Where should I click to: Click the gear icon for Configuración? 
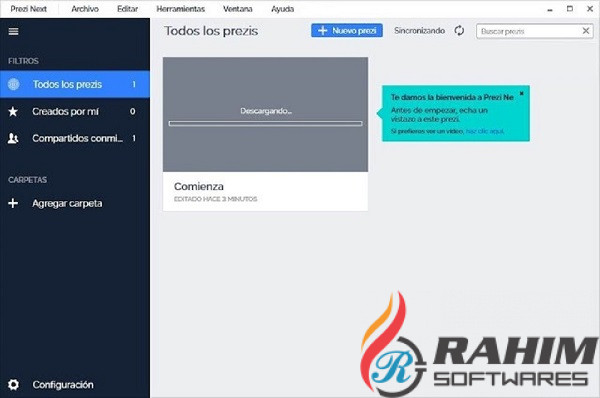(13, 385)
